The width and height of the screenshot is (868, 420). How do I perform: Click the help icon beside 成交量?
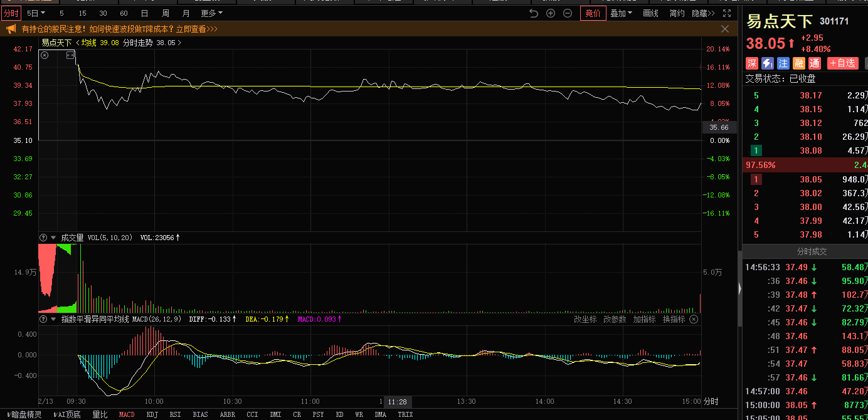click(43, 238)
